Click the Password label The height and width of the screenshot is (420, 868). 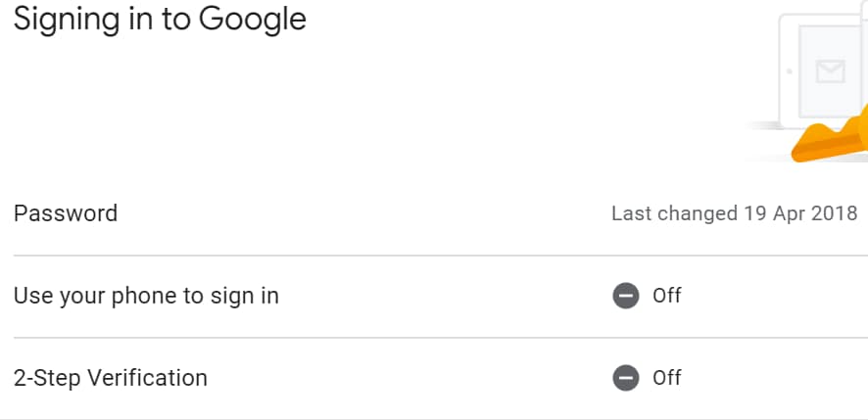point(66,213)
